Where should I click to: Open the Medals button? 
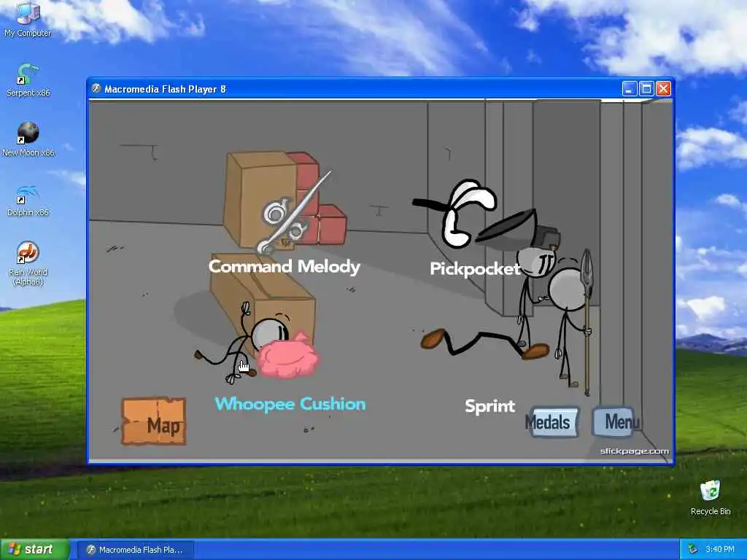(551, 422)
